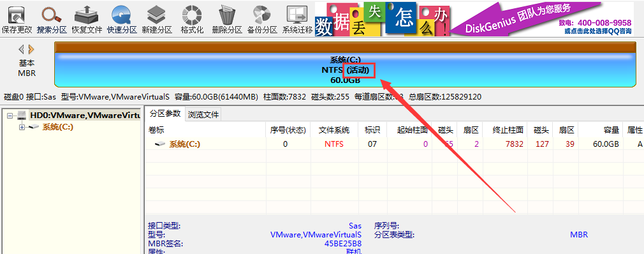Click the Save Changes (保存更改) toolbar icon
The image size is (644, 254).
17,19
